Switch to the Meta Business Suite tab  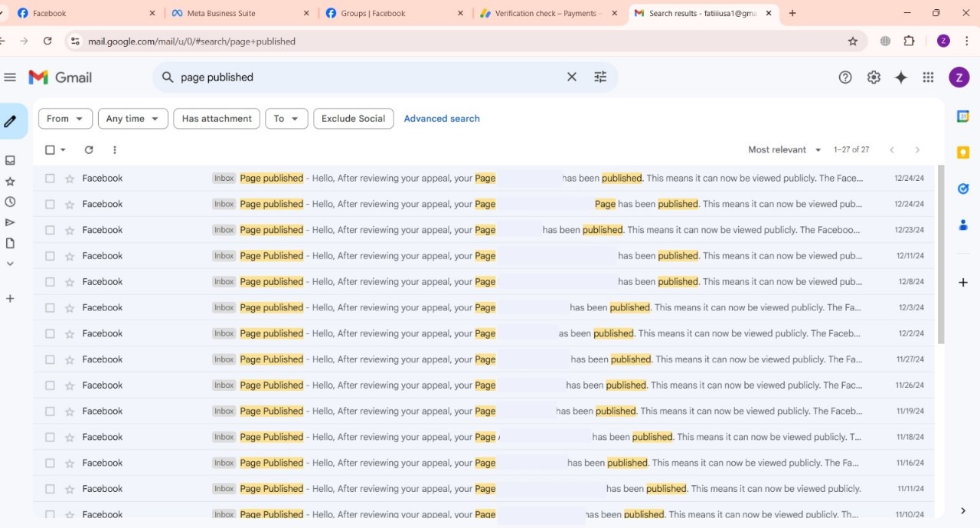(x=240, y=13)
